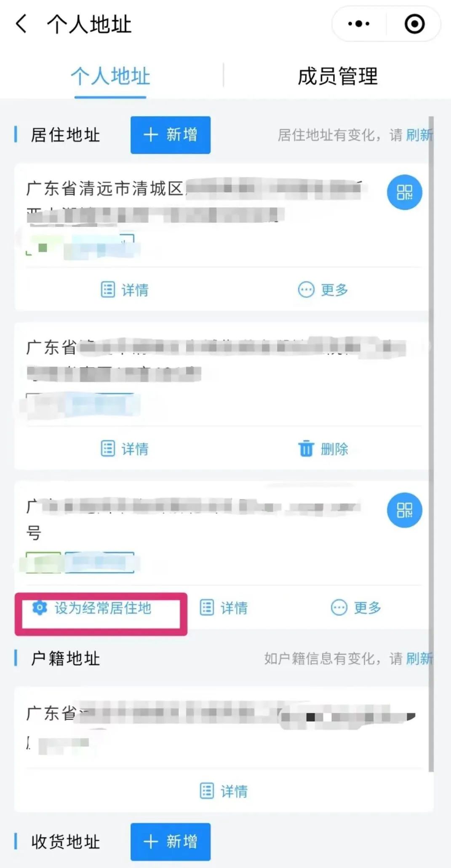Open 详情 on the third address card

click(224, 607)
